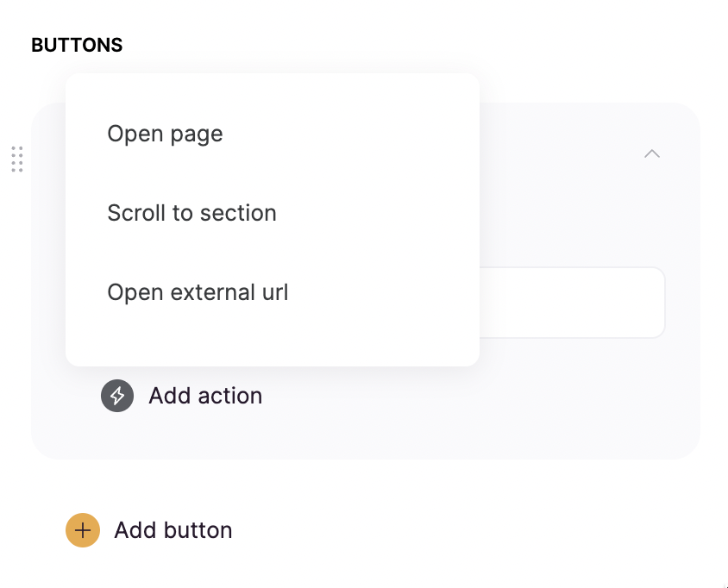The height and width of the screenshot is (588, 728).
Task: Click the BUTTONS section heading
Action: point(77,45)
